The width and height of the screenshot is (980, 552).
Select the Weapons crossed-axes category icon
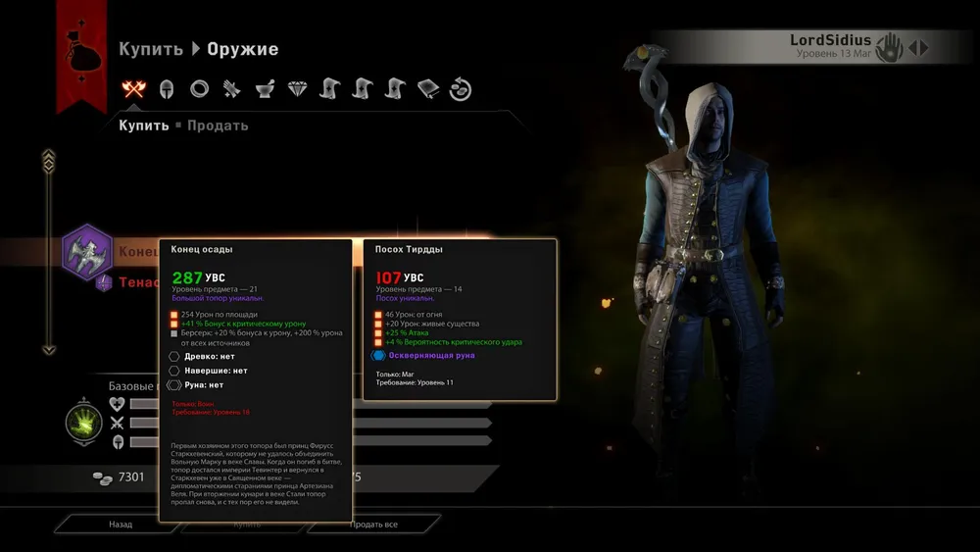pyautogui.click(x=133, y=89)
